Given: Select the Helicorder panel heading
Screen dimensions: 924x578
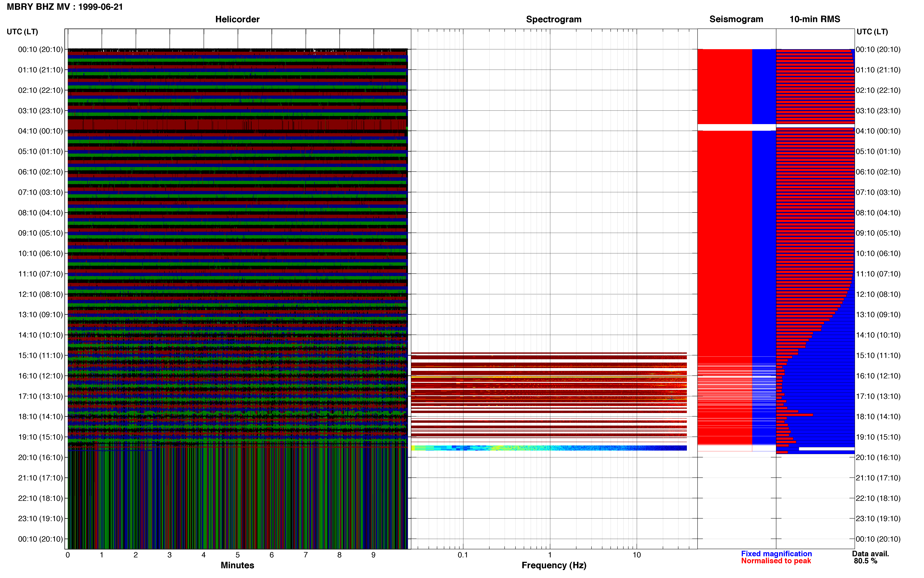Looking at the screenshot, I should tap(237, 19).
